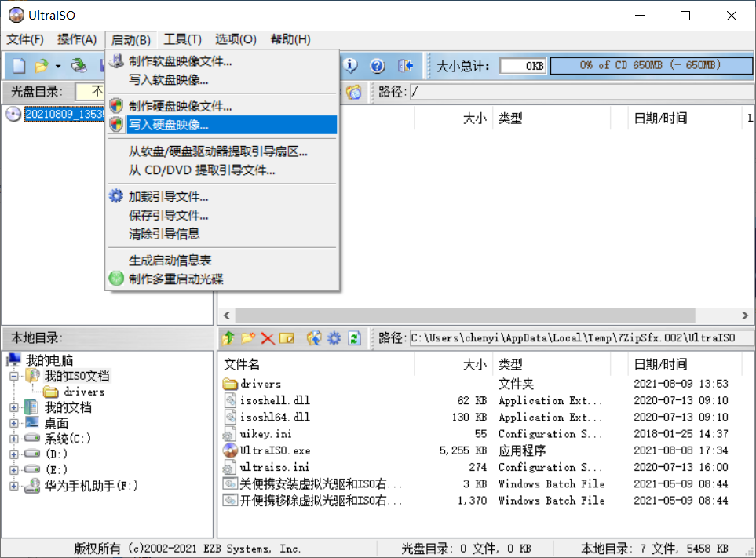The height and width of the screenshot is (558, 756).
Task: Click the 日期/时间 column header in disc pane
Action: pos(684,119)
